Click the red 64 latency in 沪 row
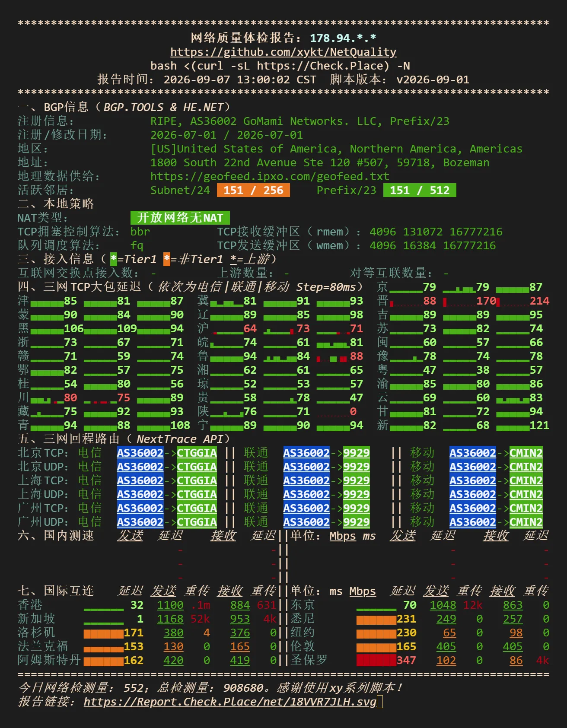Image resolution: width=567 pixels, height=728 pixels. coord(250,328)
